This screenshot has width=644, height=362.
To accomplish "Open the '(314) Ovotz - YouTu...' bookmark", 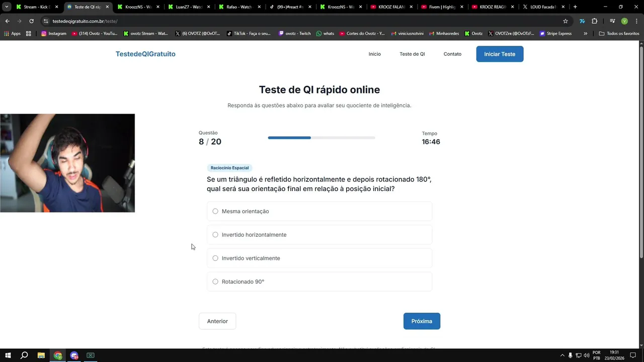I will coord(95,34).
